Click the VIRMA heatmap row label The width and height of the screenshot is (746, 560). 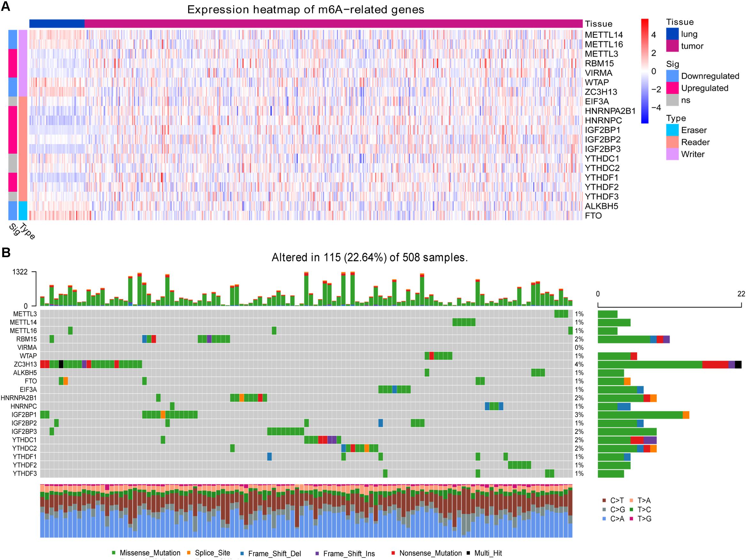click(x=599, y=73)
